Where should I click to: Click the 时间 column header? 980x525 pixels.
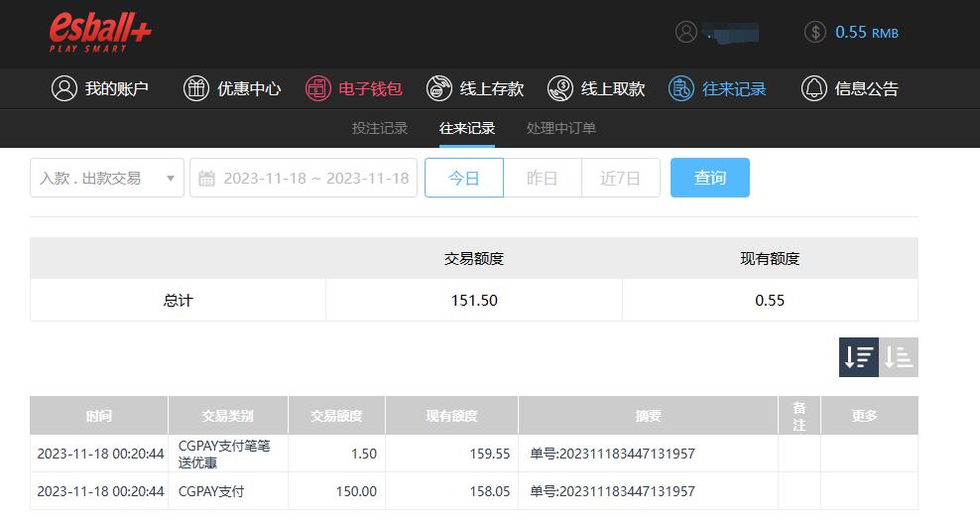tap(99, 416)
